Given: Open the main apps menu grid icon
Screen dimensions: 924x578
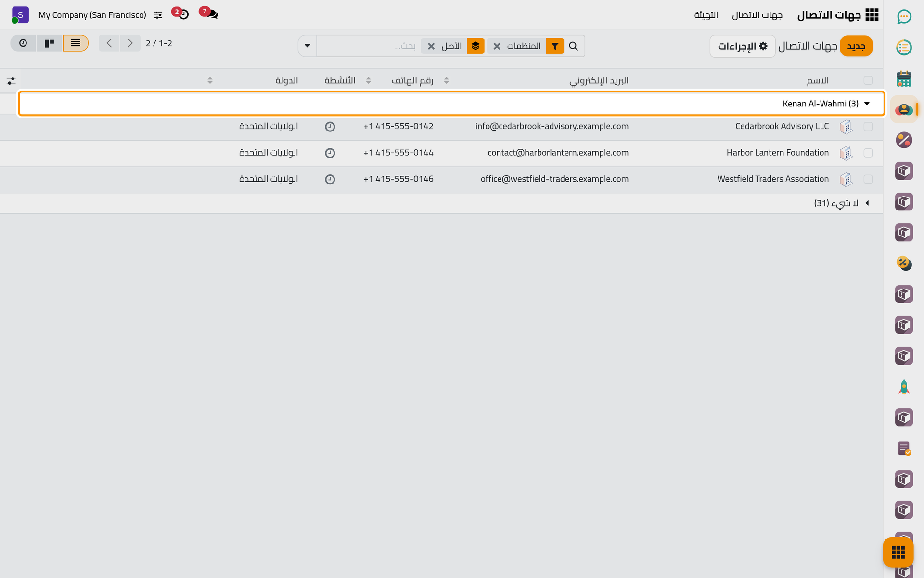Looking at the screenshot, I should [x=872, y=15].
